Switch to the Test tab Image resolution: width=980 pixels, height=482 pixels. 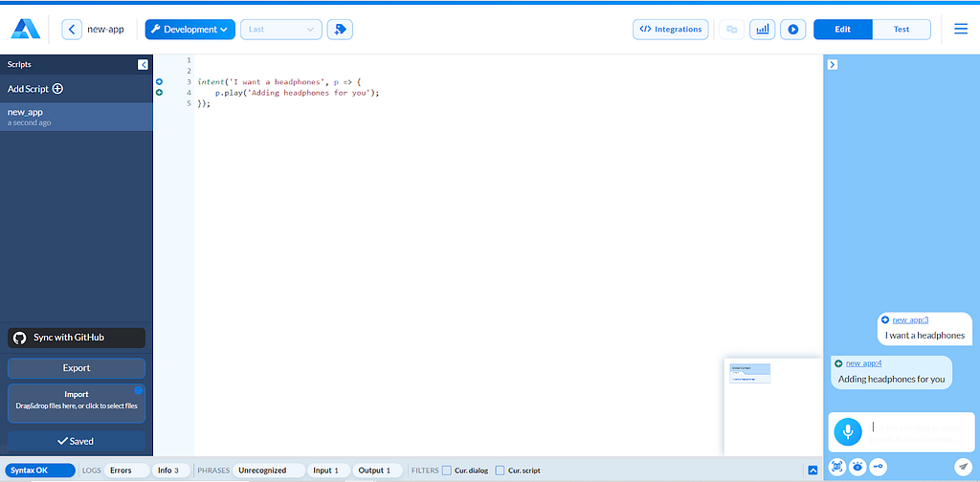[902, 30]
